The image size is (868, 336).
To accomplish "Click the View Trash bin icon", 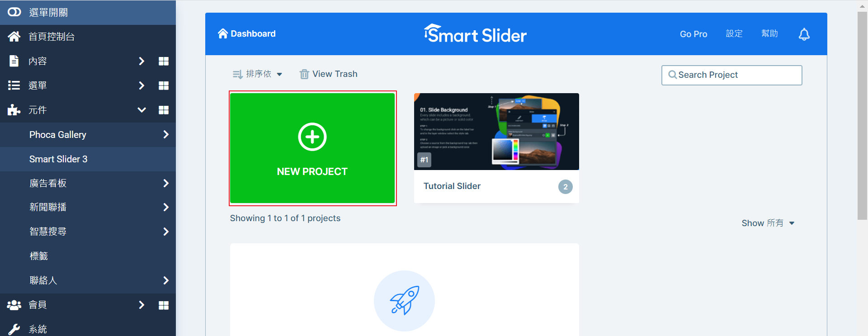I will coord(304,74).
